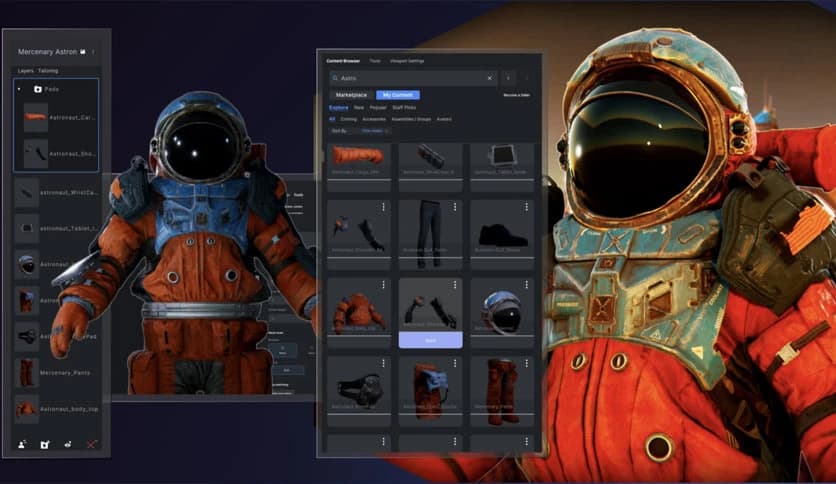Select the Marketplace toggle
The image size is (836, 484).
[x=351, y=95]
